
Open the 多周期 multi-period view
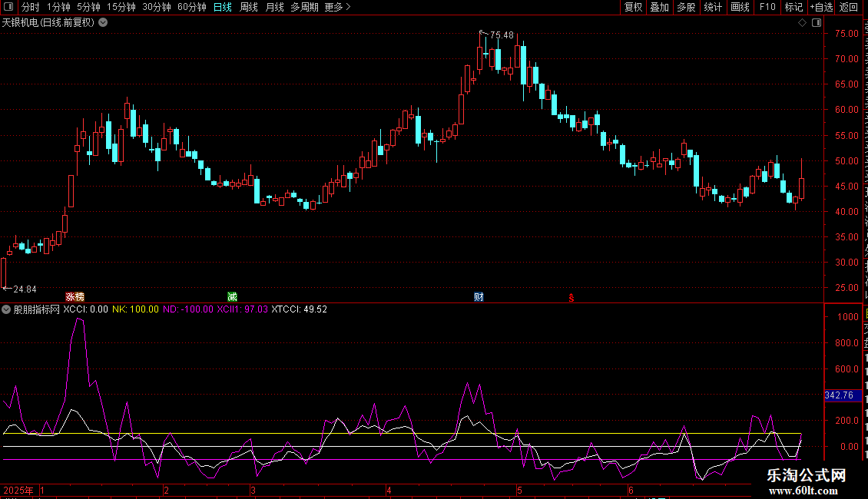click(x=304, y=7)
